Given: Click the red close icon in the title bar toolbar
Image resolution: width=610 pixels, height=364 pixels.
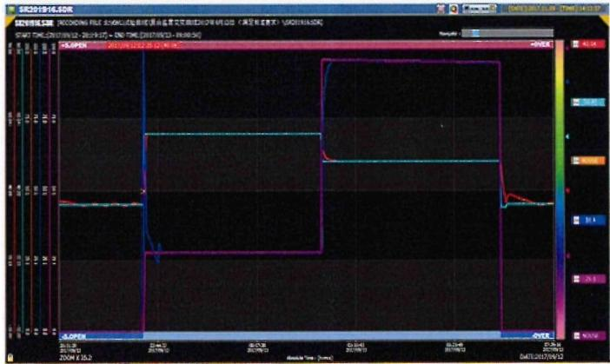Looking at the screenshot, I should click(443, 6).
